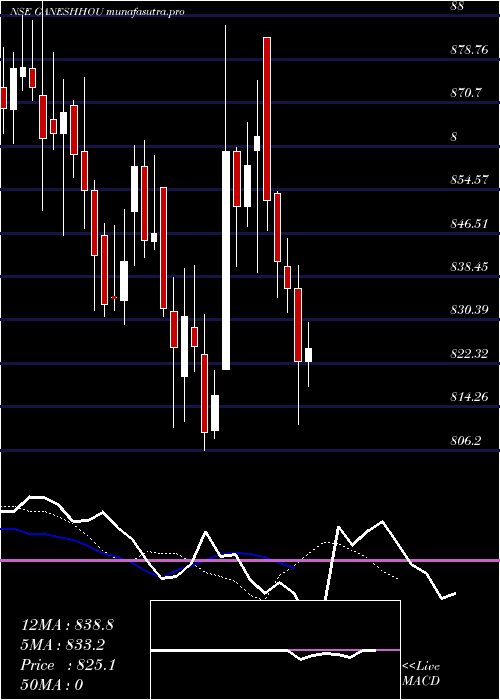The height and width of the screenshot is (700, 500).
Task: Click the last white candle near 822
Action: (308, 355)
